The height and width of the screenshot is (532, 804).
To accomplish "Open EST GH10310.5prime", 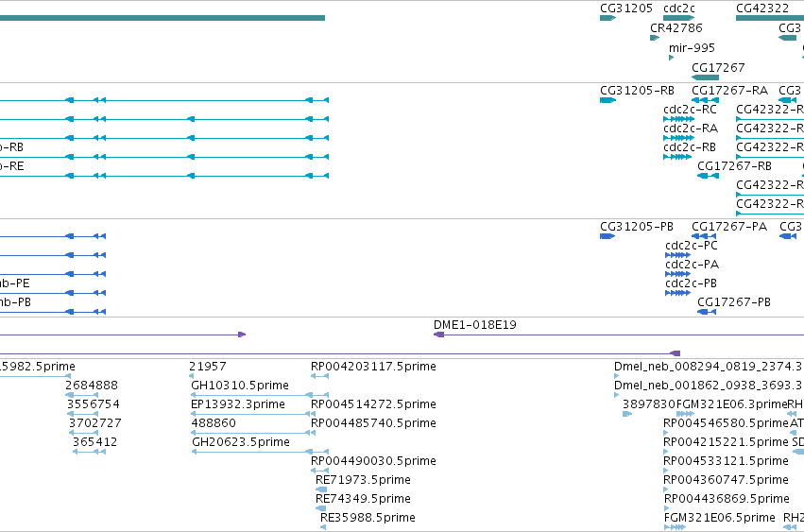I will [x=239, y=386].
